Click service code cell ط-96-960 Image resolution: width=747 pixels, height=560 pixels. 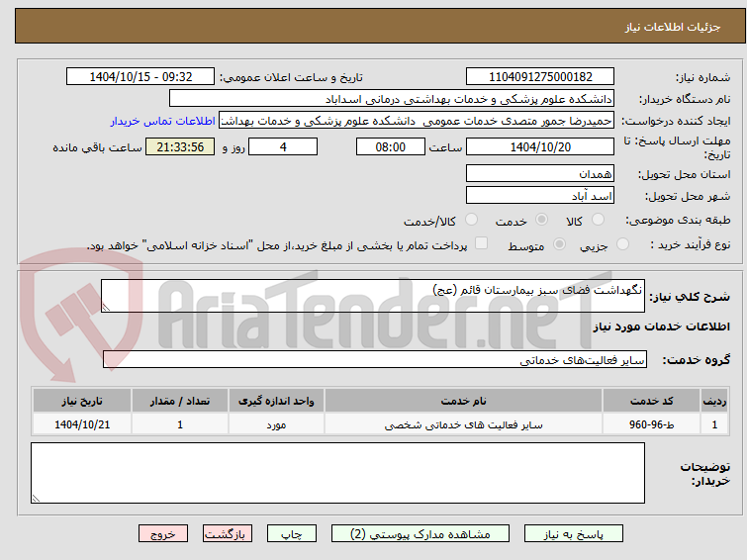click(651, 424)
